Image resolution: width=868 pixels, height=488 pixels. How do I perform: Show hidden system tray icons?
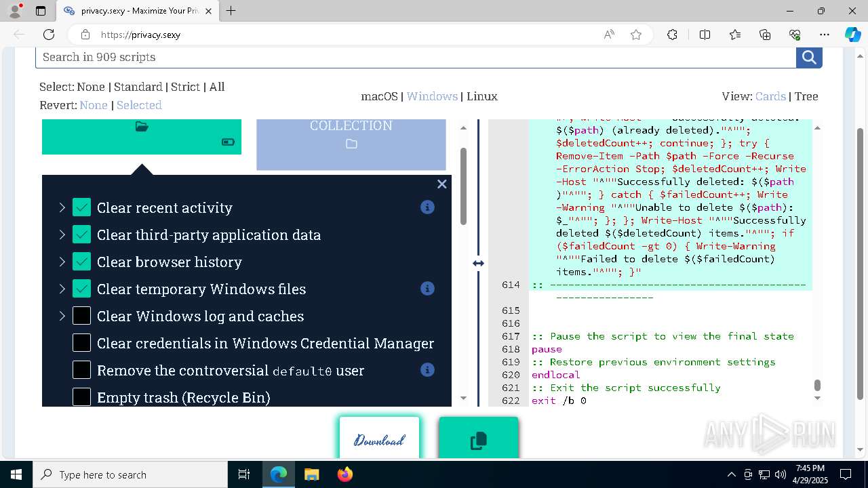tap(731, 474)
